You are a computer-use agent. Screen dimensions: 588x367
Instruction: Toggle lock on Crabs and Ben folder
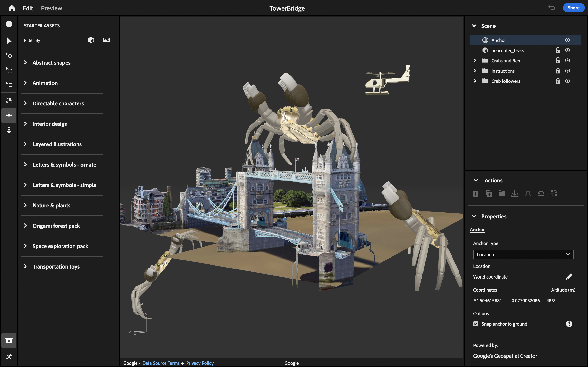[x=558, y=60]
